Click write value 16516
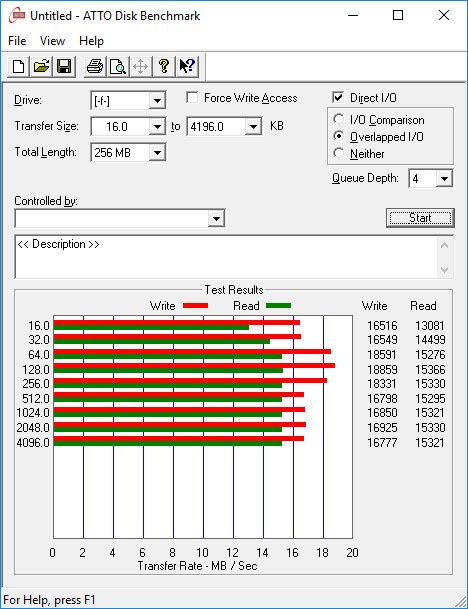Image resolution: width=468 pixels, height=609 pixels. pos(382,325)
